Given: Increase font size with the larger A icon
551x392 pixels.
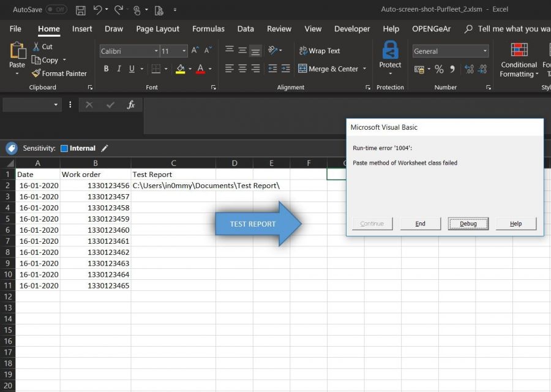Looking at the screenshot, I should tap(195, 51).
